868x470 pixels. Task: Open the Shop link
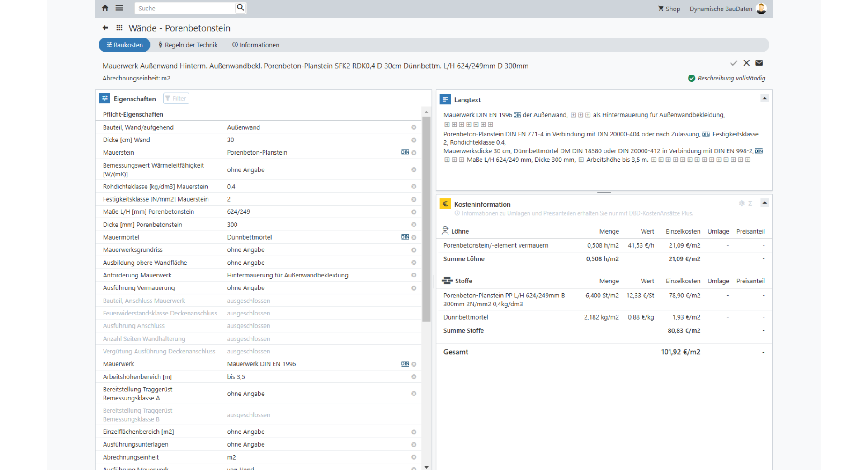669,9
